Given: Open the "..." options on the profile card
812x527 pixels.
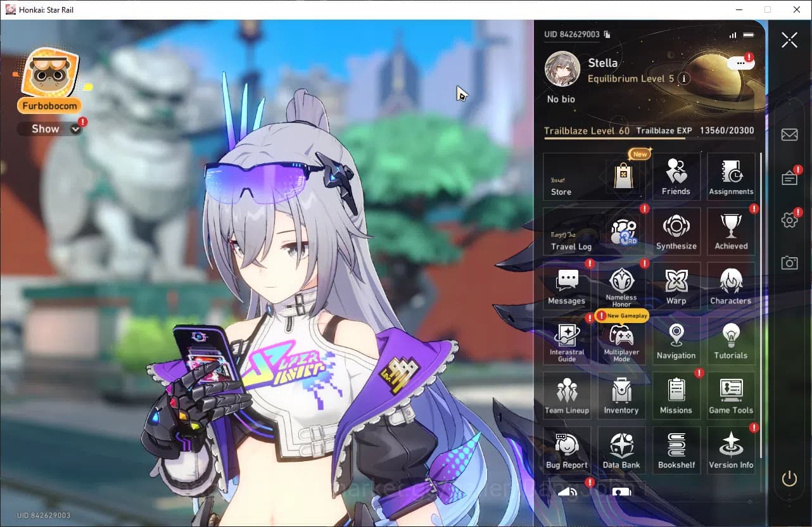Looking at the screenshot, I should click(x=740, y=63).
